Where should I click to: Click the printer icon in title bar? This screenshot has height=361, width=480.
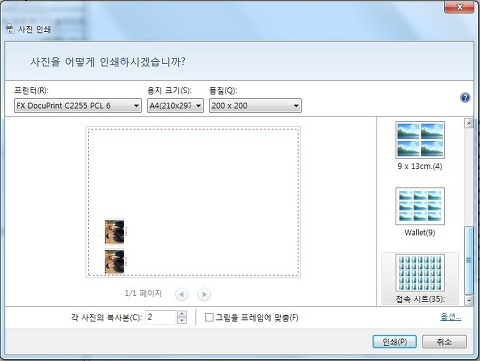(10, 29)
